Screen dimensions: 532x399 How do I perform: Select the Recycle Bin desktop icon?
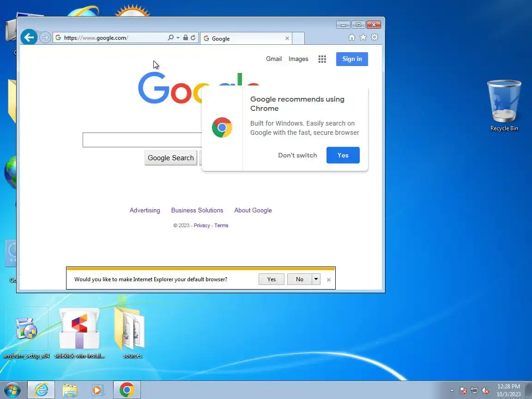pos(504,105)
